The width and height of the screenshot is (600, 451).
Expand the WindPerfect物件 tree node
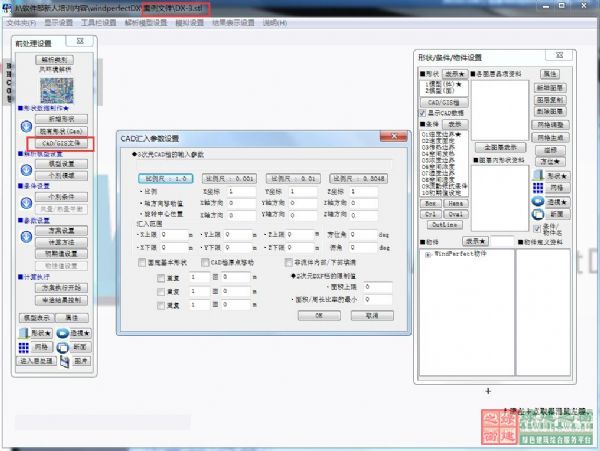(427, 255)
